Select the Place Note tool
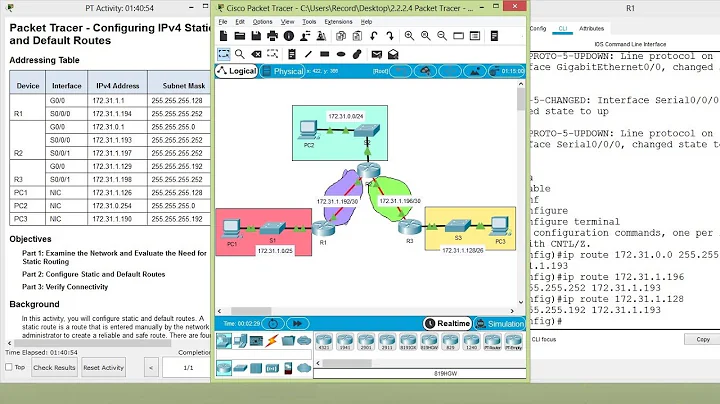 (292, 54)
